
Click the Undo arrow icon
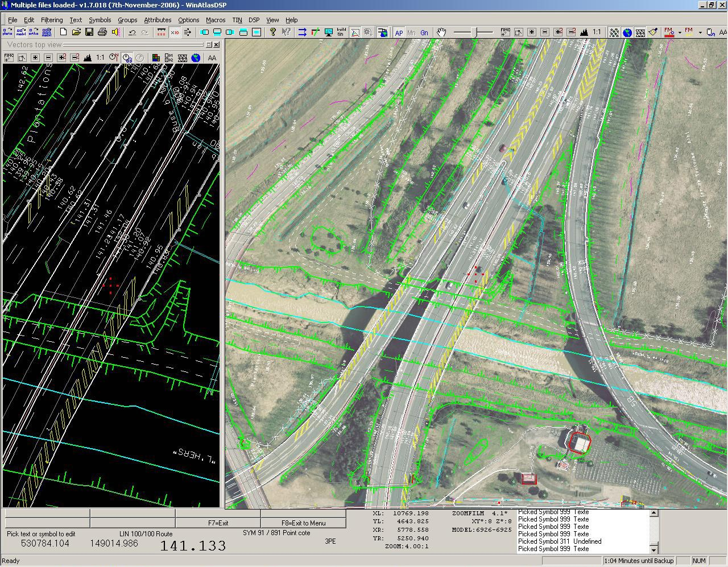click(x=132, y=32)
